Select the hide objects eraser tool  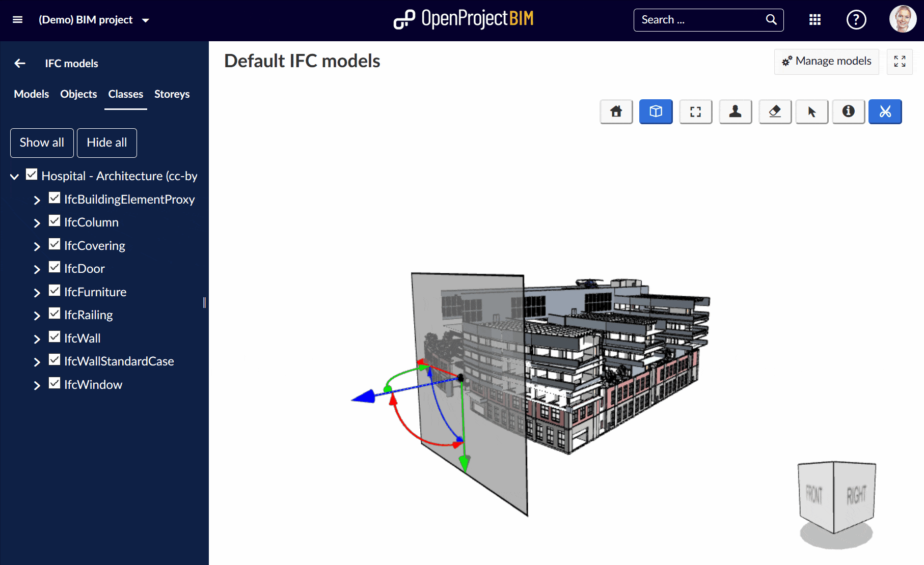pyautogui.click(x=775, y=111)
